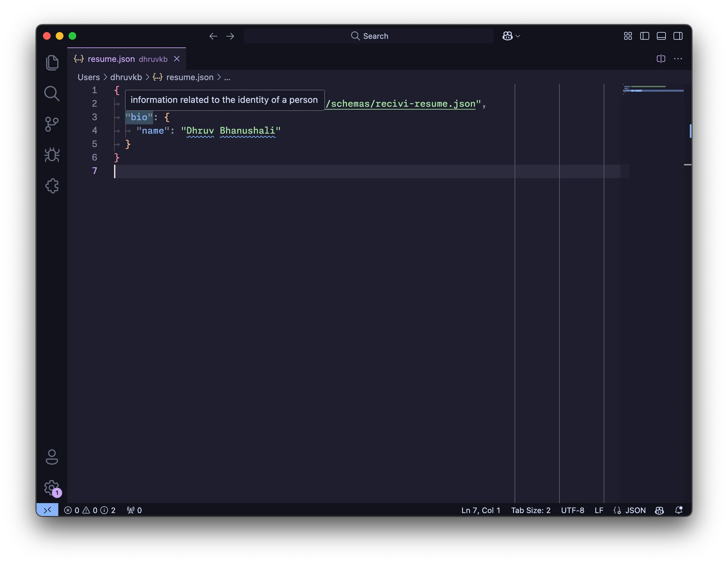The height and width of the screenshot is (564, 728).
Task: Open the Accounts menu icon
Action: pyautogui.click(x=52, y=457)
